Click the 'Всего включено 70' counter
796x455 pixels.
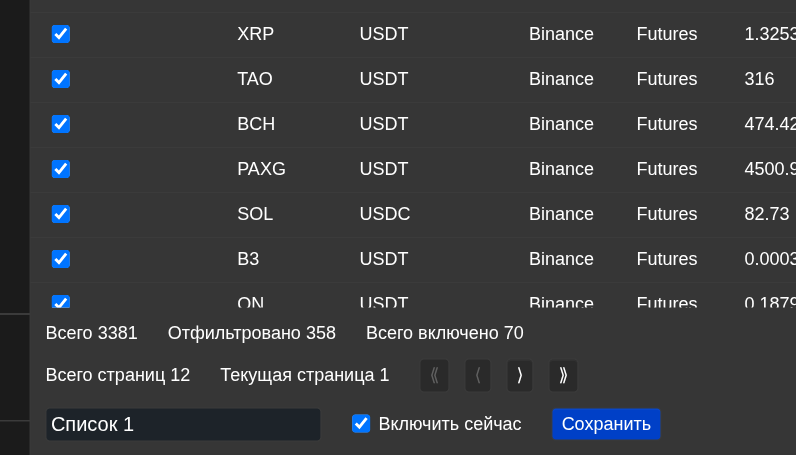tap(444, 333)
